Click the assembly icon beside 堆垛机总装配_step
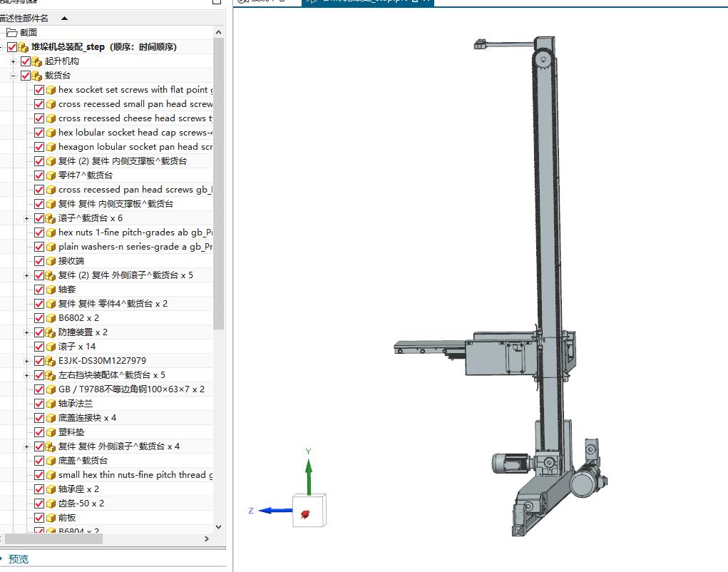 (x=24, y=47)
